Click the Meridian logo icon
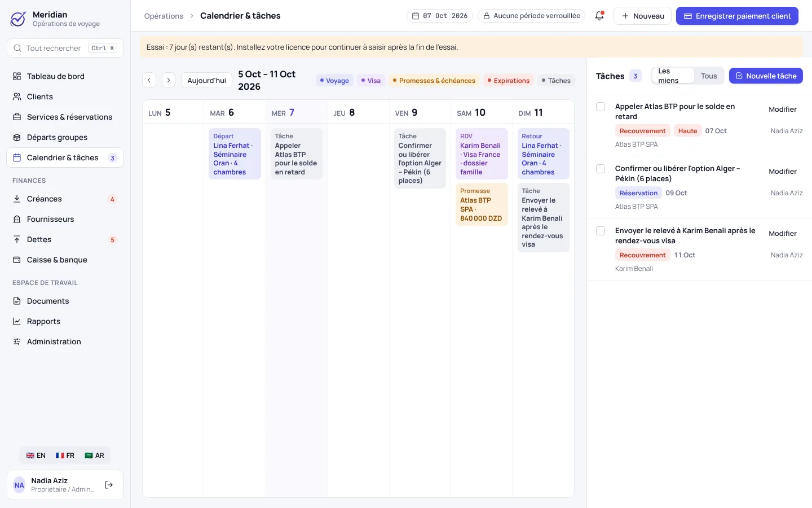Viewport: 812px width, 508px height. 18,19
